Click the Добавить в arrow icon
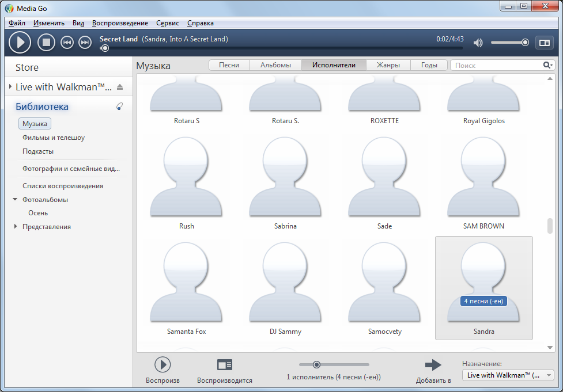This screenshot has height=392, width=563. [x=433, y=365]
